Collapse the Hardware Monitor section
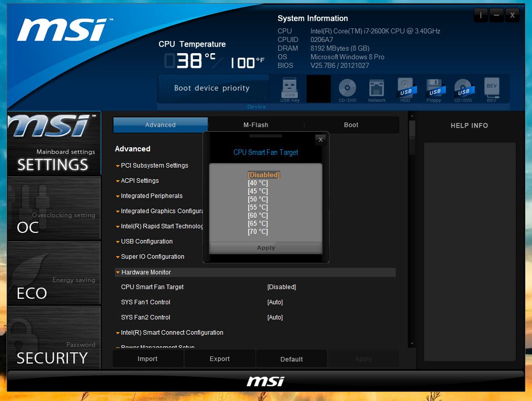 pos(255,272)
